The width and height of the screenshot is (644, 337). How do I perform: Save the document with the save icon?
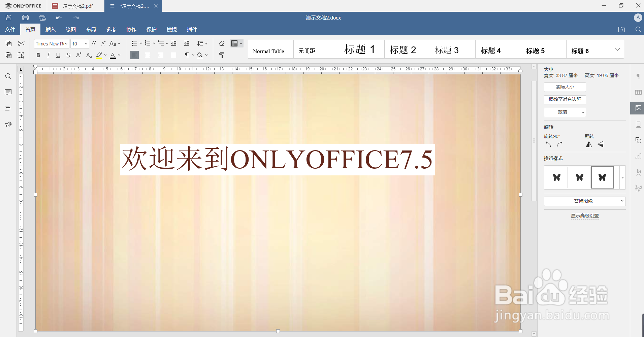pyautogui.click(x=8, y=18)
